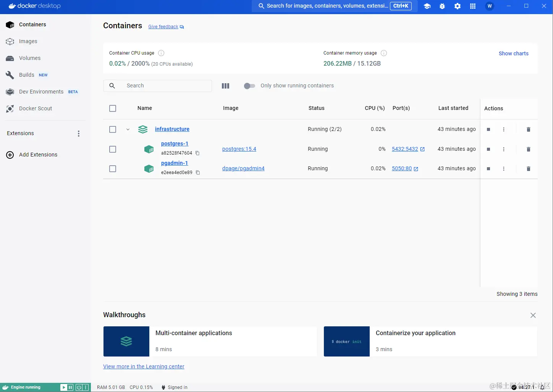Stop the postgres-1 container
This screenshot has width=553, height=392.
point(488,149)
